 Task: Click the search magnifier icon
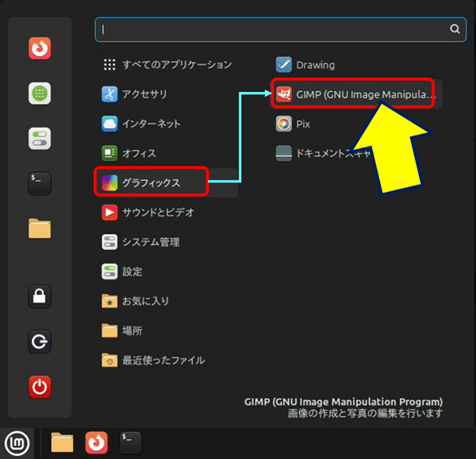[455, 29]
